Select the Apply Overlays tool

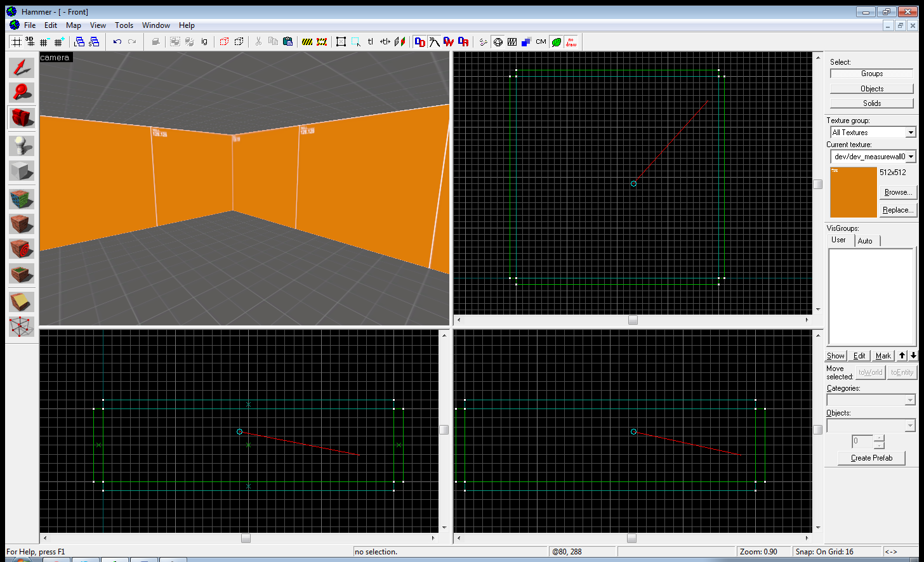pyautogui.click(x=22, y=274)
